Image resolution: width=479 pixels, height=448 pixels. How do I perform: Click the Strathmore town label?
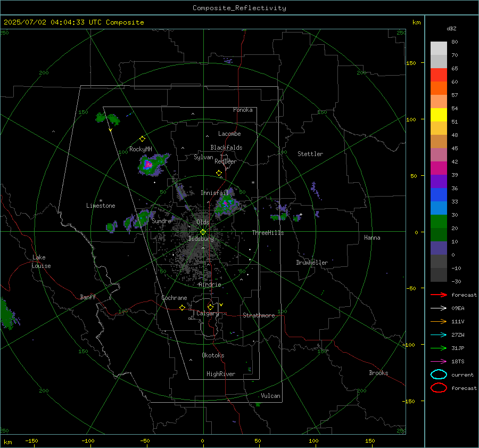259,315
